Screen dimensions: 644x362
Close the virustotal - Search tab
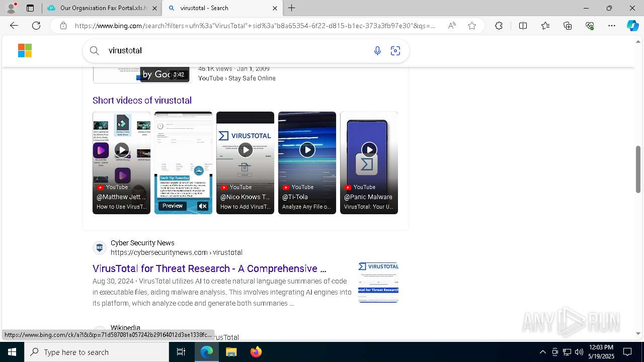coord(275,8)
